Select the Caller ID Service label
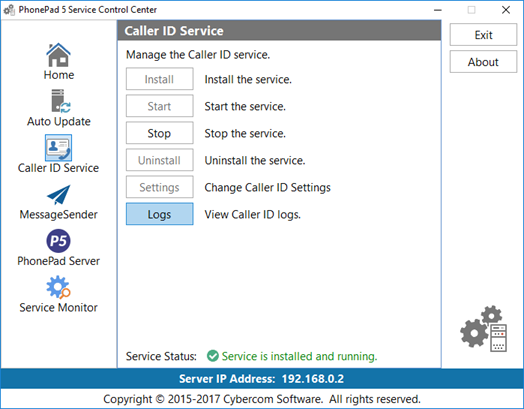 [x=58, y=168]
